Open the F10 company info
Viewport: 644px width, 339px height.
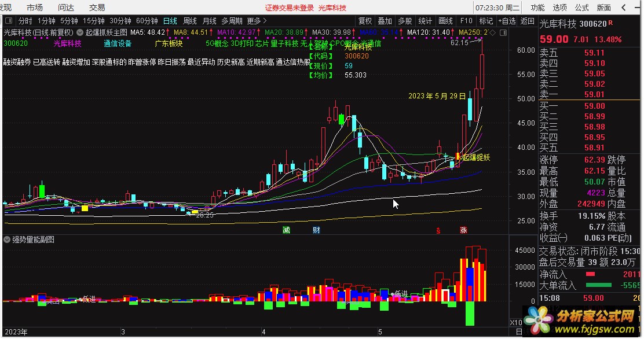pos(466,20)
